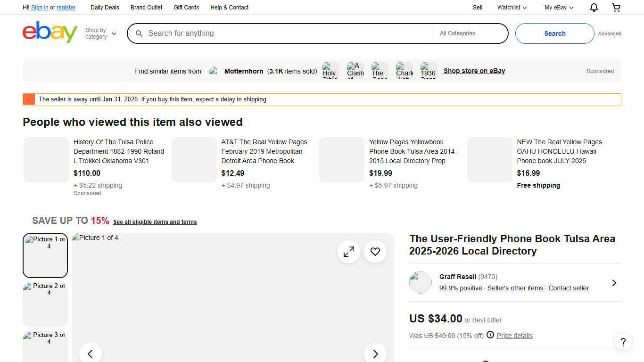
Task: Open the shopping cart
Action: pos(616,8)
